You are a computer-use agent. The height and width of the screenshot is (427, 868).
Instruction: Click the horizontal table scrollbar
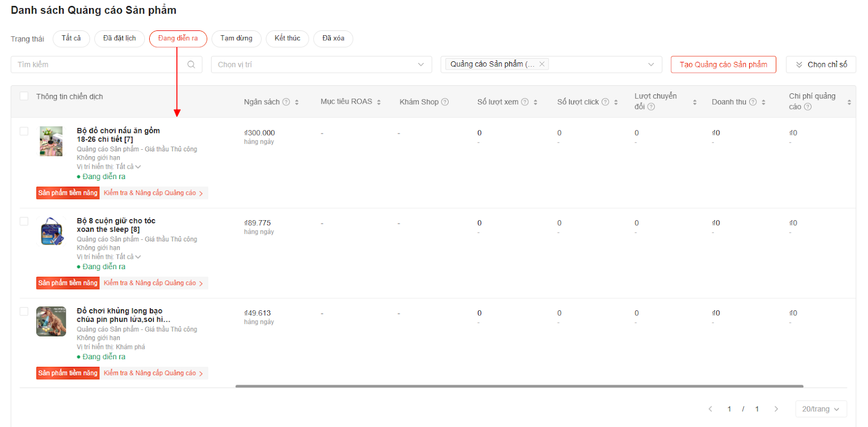(519, 386)
